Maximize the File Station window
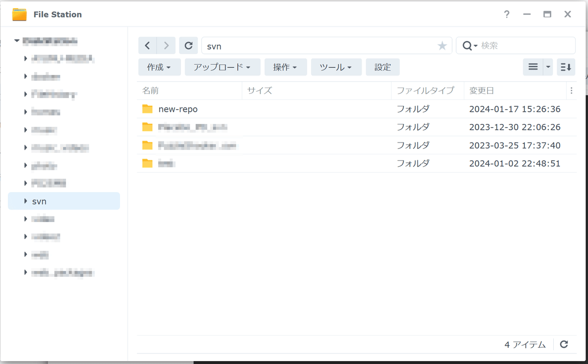Image resolution: width=588 pixels, height=364 pixels. pyautogui.click(x=547, y=14)
